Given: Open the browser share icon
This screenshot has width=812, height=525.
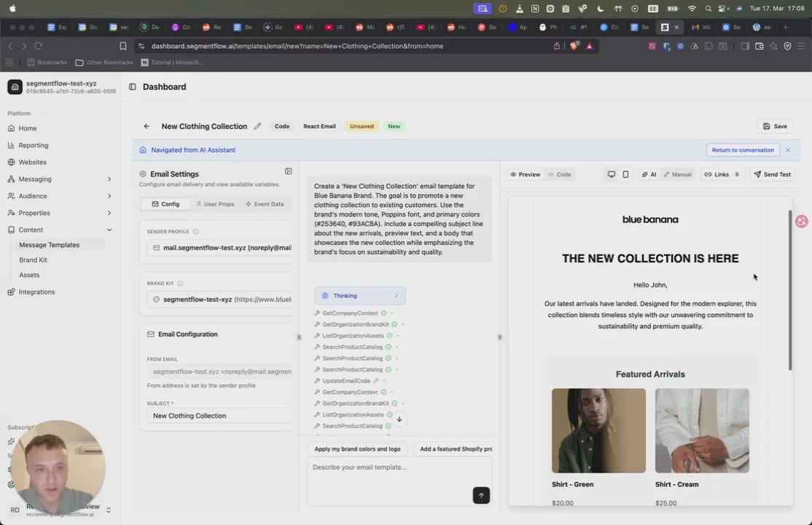Looking at the screenshot, I should point(557,46).
